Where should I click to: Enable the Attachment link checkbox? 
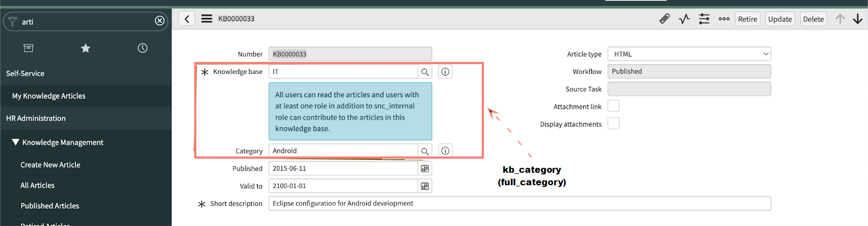coord(614,106)
